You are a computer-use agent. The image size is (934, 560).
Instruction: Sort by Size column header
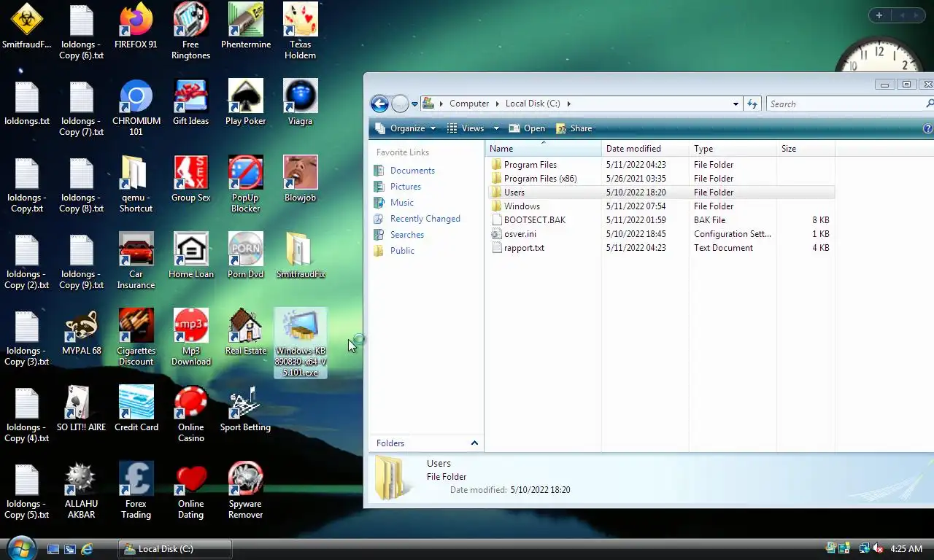pos(806,149)
